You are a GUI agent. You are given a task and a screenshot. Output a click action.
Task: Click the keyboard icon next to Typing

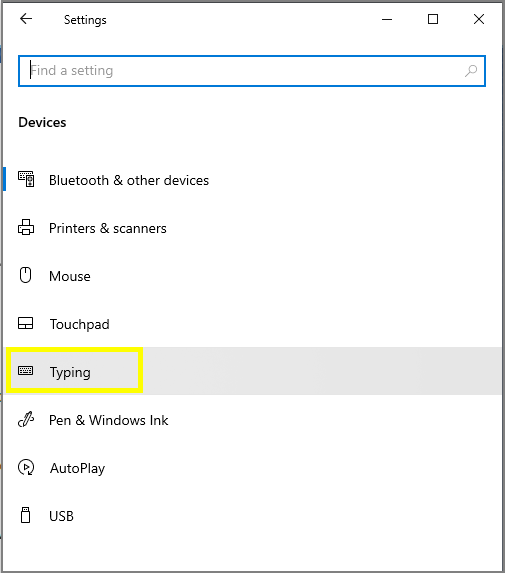(x=26, y=371)
